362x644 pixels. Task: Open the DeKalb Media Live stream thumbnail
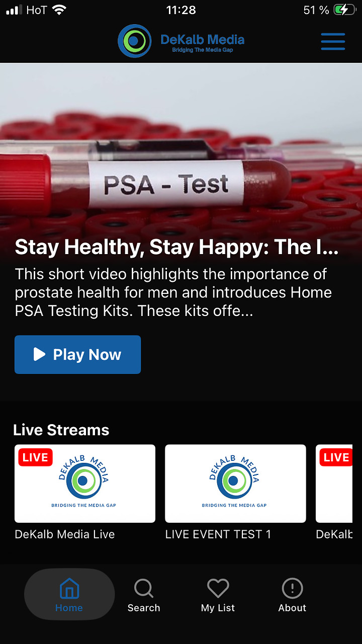pos(85,484)
